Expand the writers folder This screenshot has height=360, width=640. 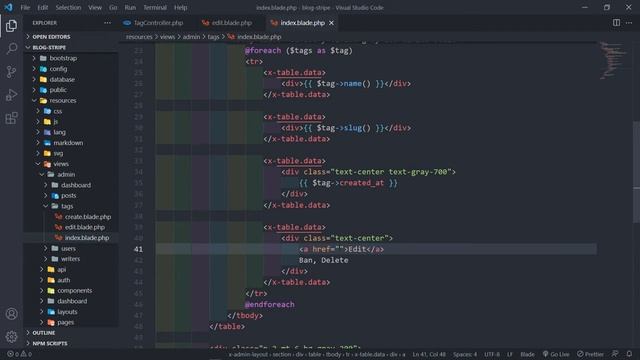point(71,259)
